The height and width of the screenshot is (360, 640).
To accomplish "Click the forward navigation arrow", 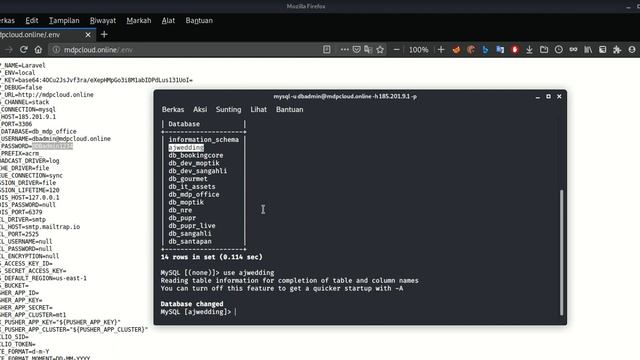I will click(9, 49).
